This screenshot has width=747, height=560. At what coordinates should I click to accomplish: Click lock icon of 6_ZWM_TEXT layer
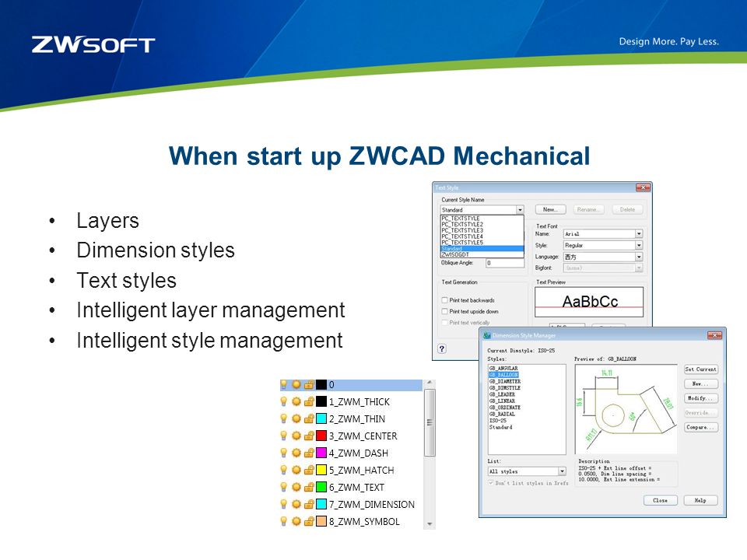(x=309, y=487)
